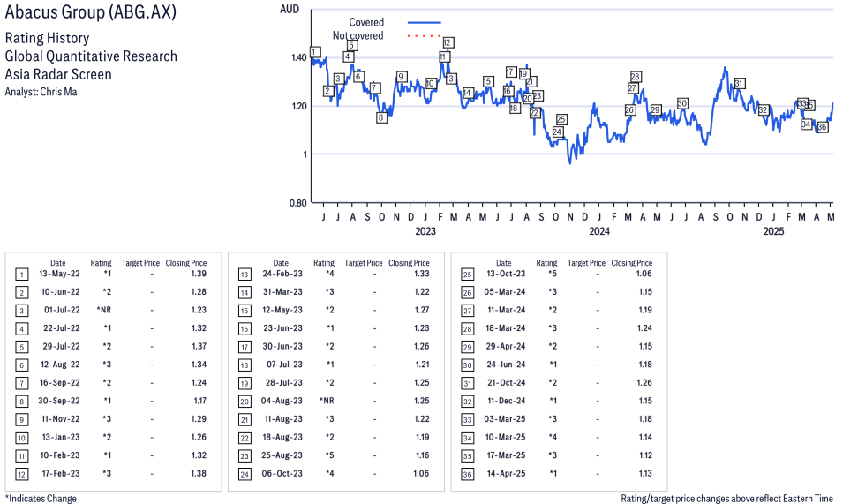Click chart marker 1 near the 1.40 line
This screenshot has width=843, height=504.
coord(316,52)
